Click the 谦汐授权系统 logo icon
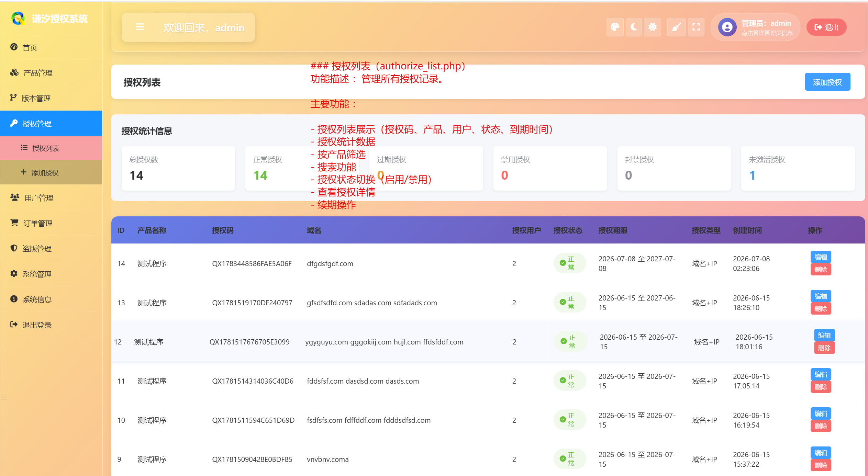The image size is (868, 476). [18, 19]
